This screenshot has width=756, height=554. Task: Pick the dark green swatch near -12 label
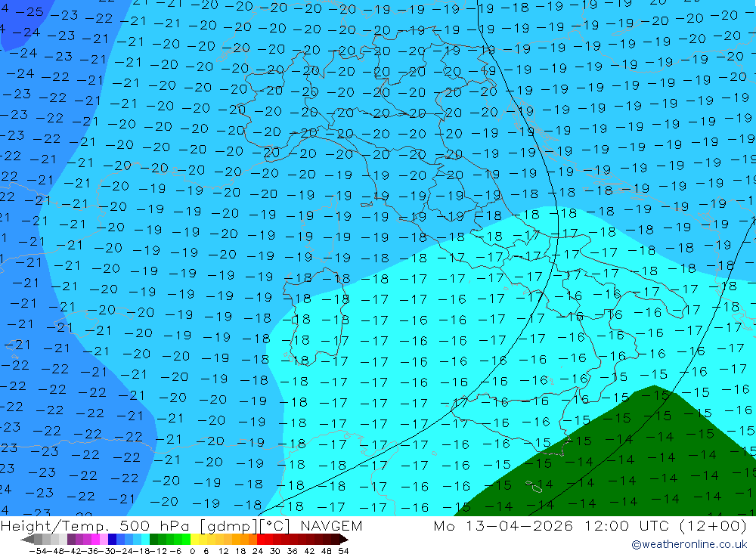click(153, 540)
